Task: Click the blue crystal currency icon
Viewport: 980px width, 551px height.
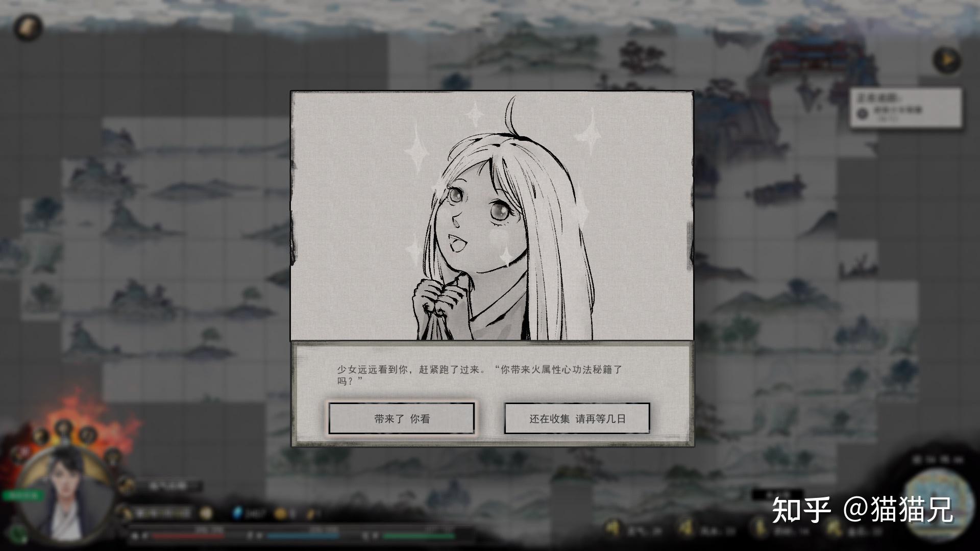Action: [237, 513]
